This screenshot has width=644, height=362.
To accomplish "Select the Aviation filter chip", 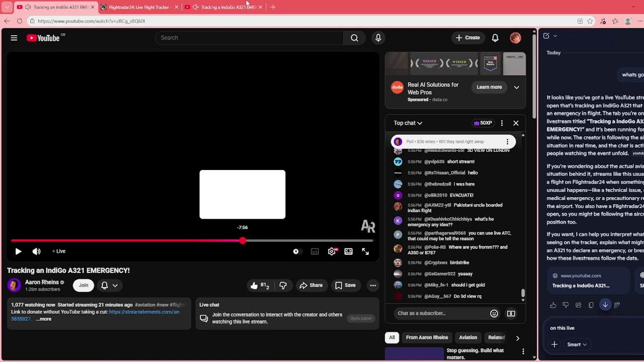I will point(468,338).
